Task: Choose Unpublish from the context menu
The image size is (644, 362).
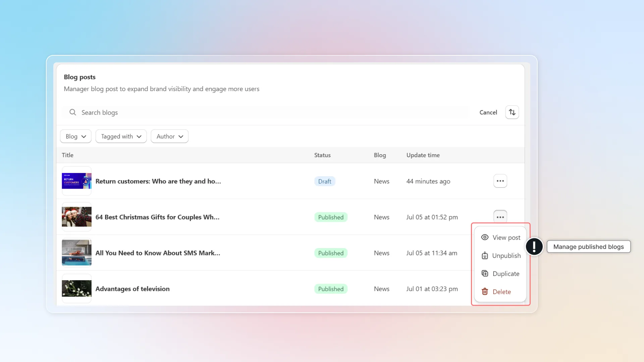Action: [500, 255]
